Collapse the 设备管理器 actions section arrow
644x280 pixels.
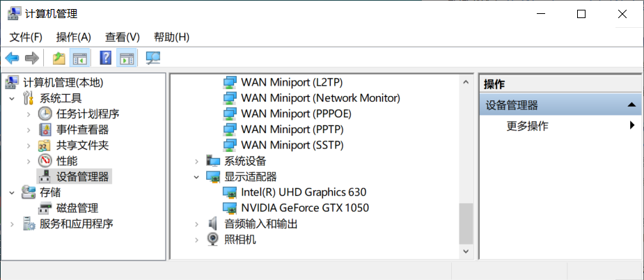click(x=631, y=106)
